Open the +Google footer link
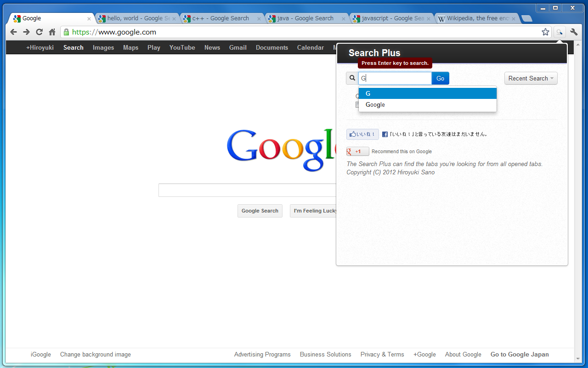This screenshot has height=368, width=588. [424, 354]
